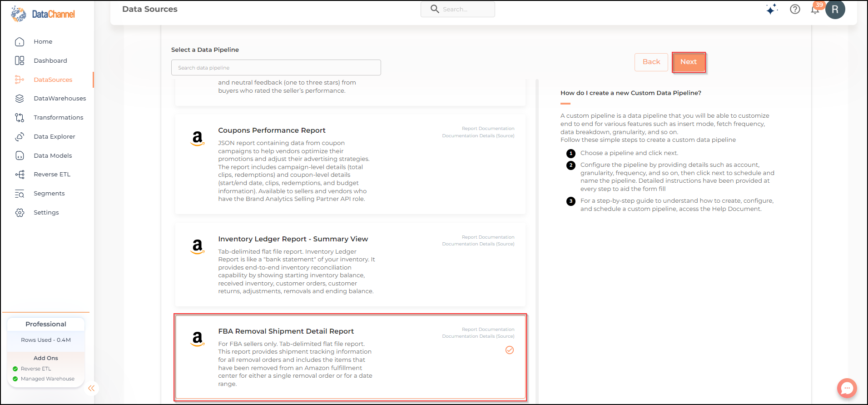Screen dimensions: 868x405
Task: Click the DataWarehouses stack icon
Action: pos(20,98)
